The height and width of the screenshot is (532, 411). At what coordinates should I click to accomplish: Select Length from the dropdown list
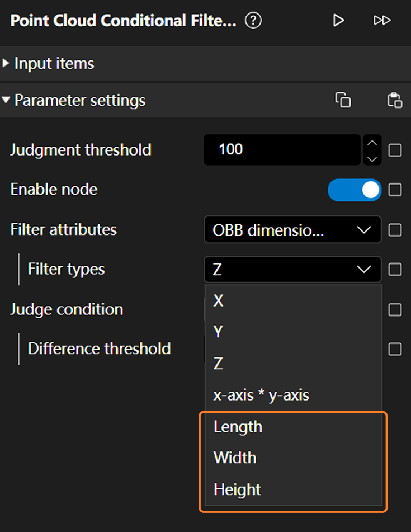click(238, 427)
